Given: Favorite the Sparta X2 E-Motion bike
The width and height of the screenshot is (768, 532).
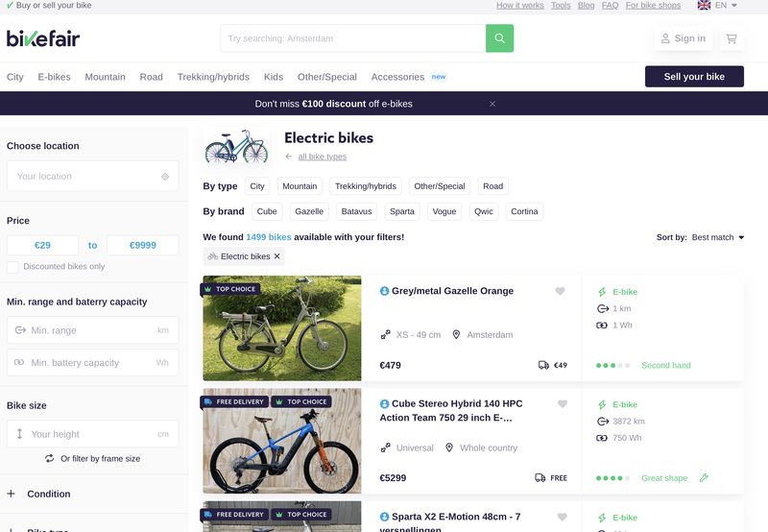Looking at the screenshot, I should point(563,517).
